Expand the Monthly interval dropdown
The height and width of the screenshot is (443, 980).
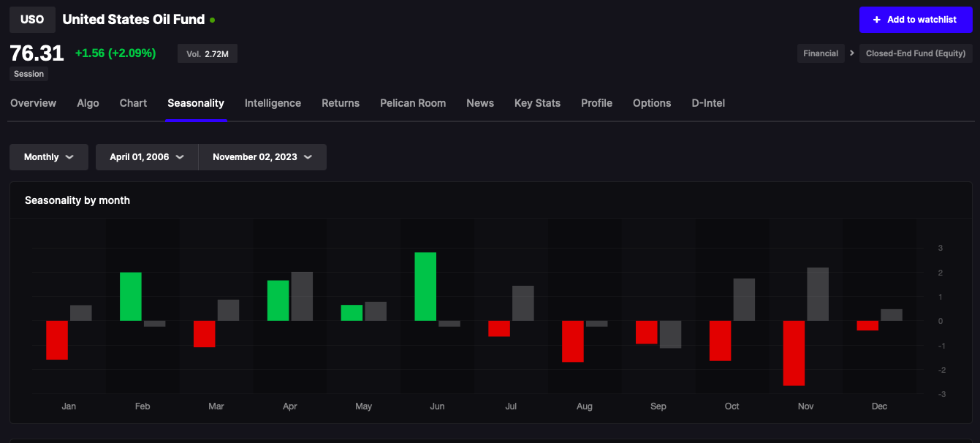(49, 157)
